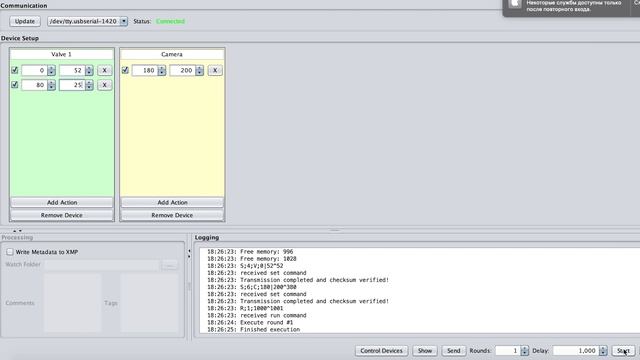The width and height of the screenshot is (640, 360).
Task: Click the Show button
Action: pyautogui.click(x=425, y=351)
